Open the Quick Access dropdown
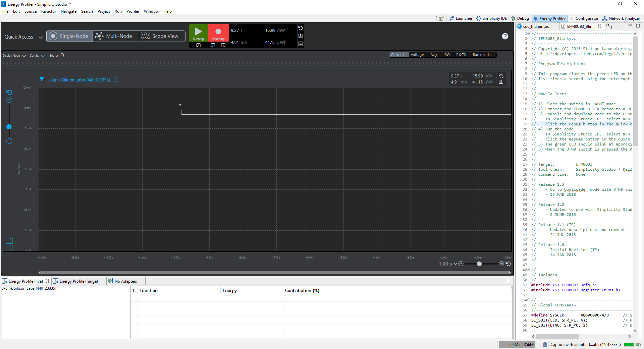 click(x=23, y=37)
